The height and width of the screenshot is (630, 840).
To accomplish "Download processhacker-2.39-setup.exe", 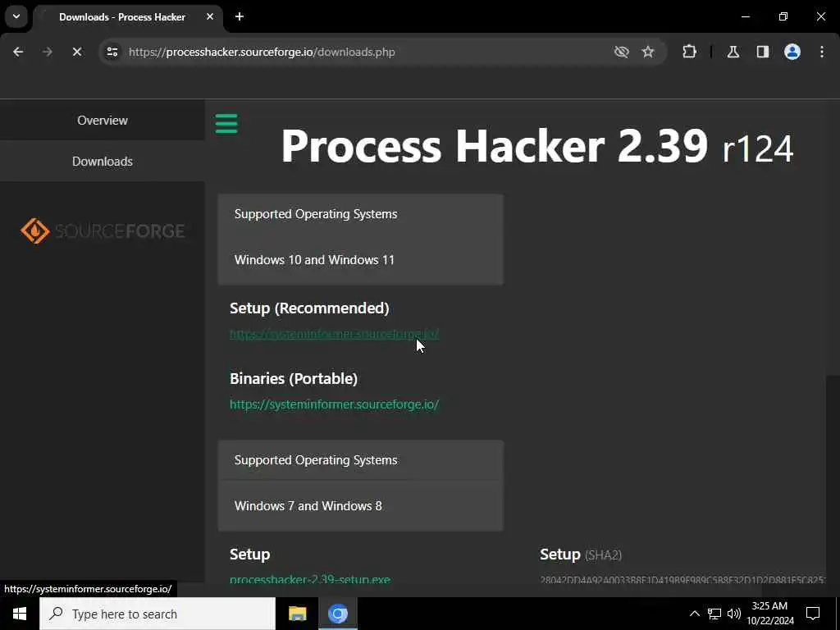I will [309, 579].
